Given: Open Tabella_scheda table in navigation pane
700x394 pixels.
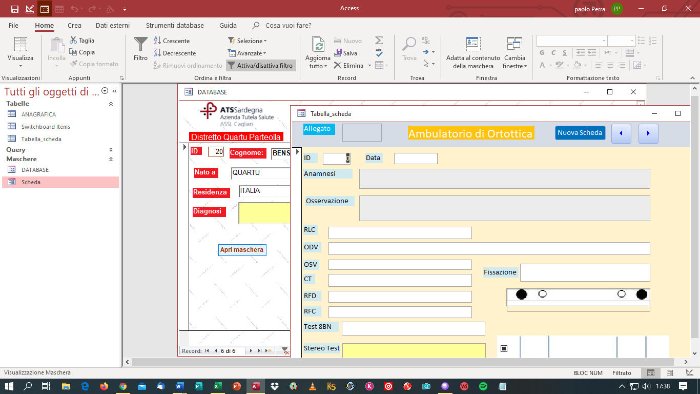Looking at the screenshot, I should (41, 139).
